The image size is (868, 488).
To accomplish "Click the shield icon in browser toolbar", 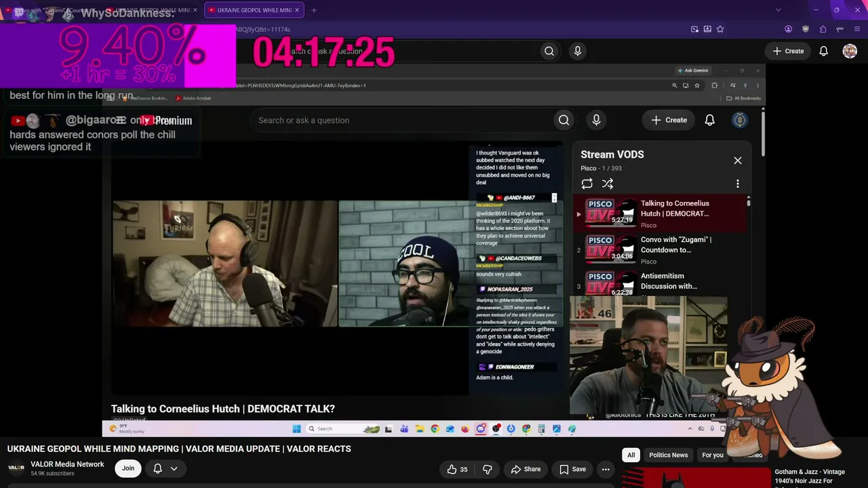I will pyautogui.click(x=806, y=29).
